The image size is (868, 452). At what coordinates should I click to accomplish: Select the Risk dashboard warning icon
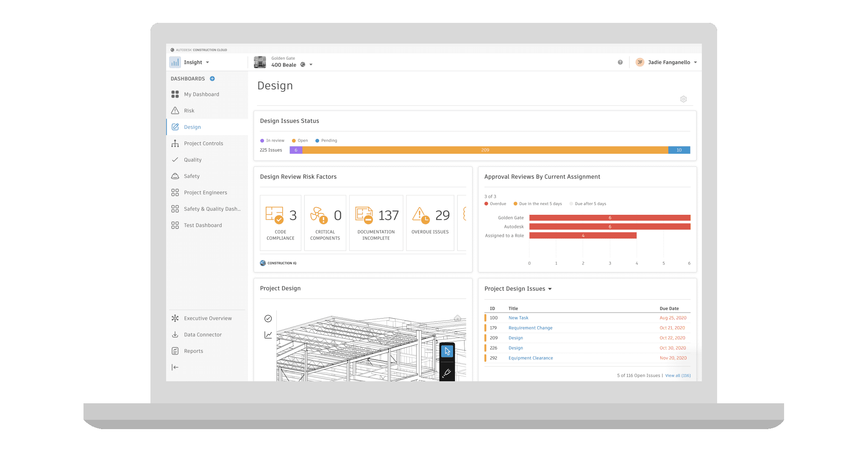point(175,110)
